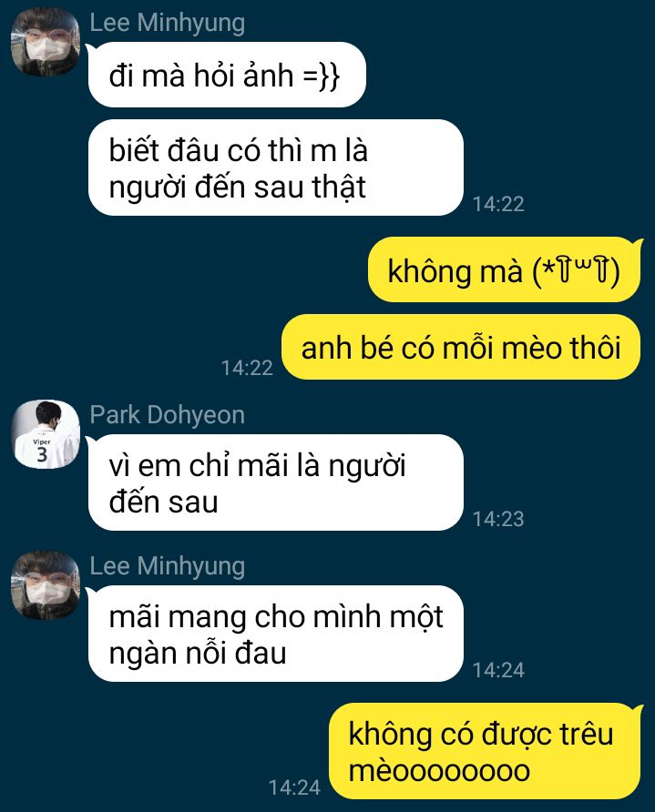The image size is (655, 812).
Task: Click the Viper 3 jersey in the avatar
Action: (42, 450)
